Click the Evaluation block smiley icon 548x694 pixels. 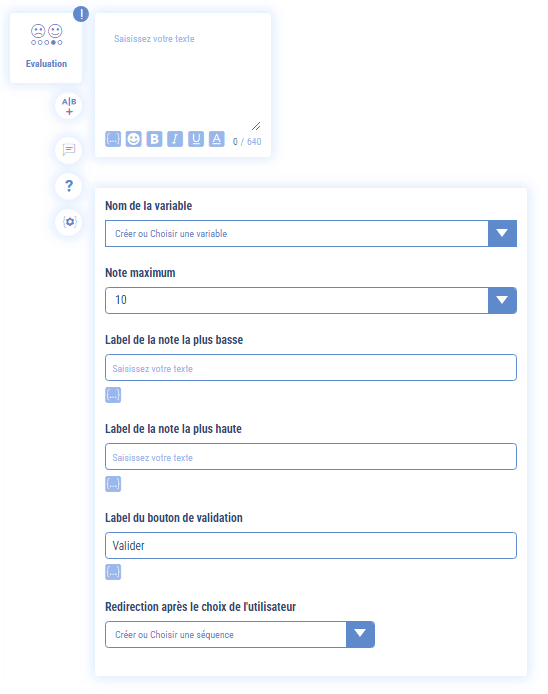(46, 35)
